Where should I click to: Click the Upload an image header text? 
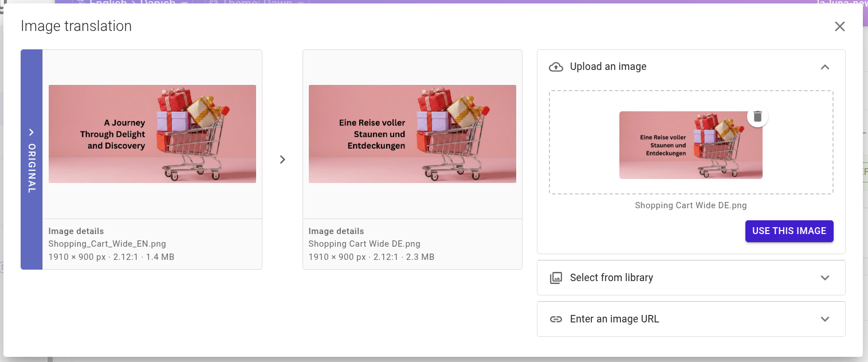pyautogui.click(x=608, y=67)
